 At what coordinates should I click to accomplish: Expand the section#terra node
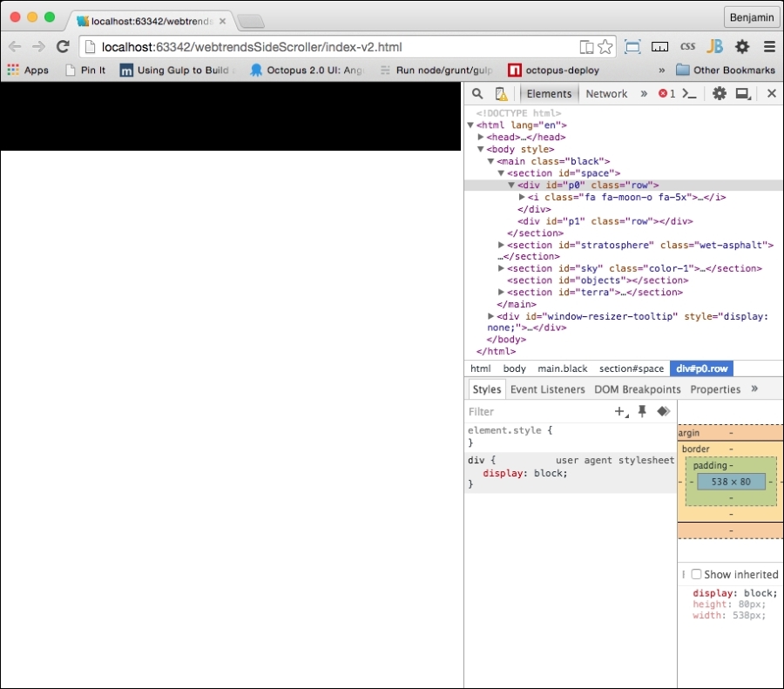click(501, 293)
